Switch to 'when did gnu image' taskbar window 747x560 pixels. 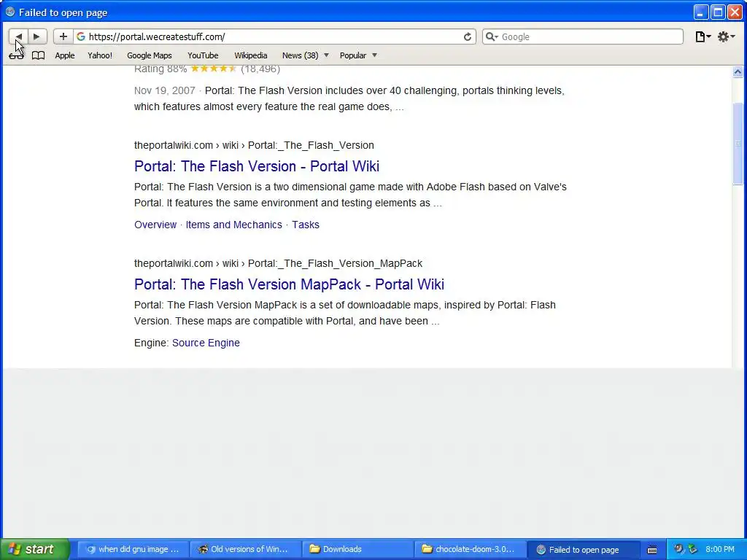133,549
